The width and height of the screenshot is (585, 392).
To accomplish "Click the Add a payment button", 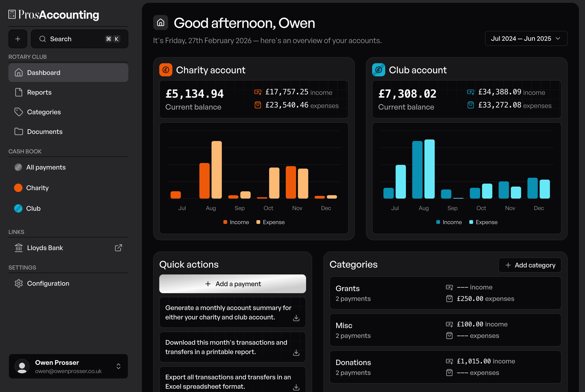I will (233, 284).
